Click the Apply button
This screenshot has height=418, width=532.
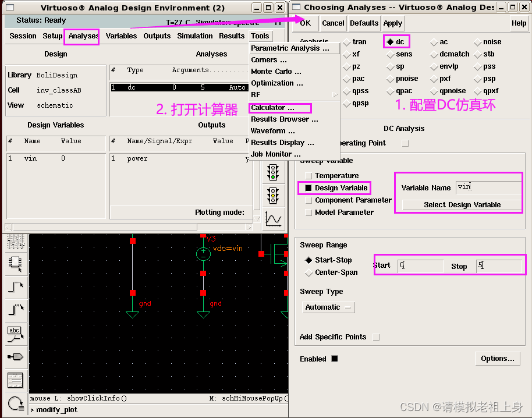coord(392,23)
